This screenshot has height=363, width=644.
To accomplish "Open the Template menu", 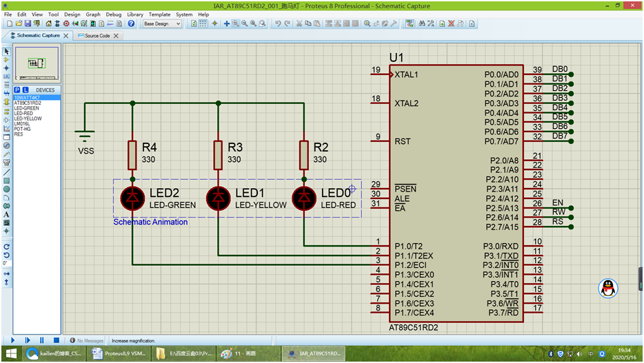I will click(160, 14).
